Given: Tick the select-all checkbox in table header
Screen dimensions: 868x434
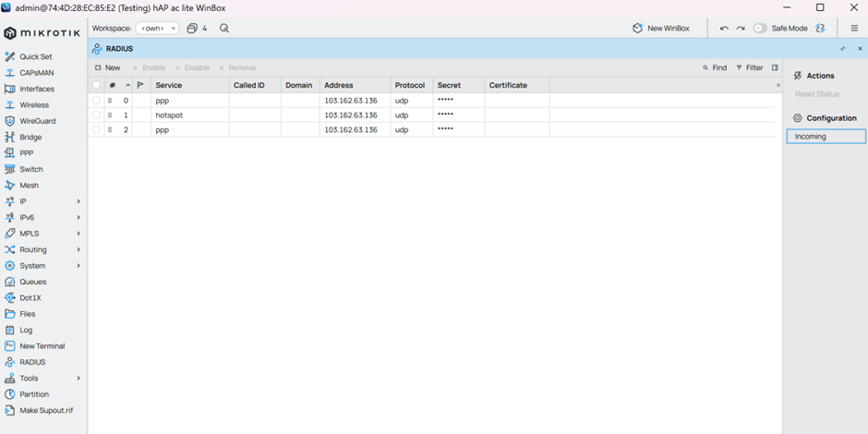Looking at the screenshot, I should 96,85.
